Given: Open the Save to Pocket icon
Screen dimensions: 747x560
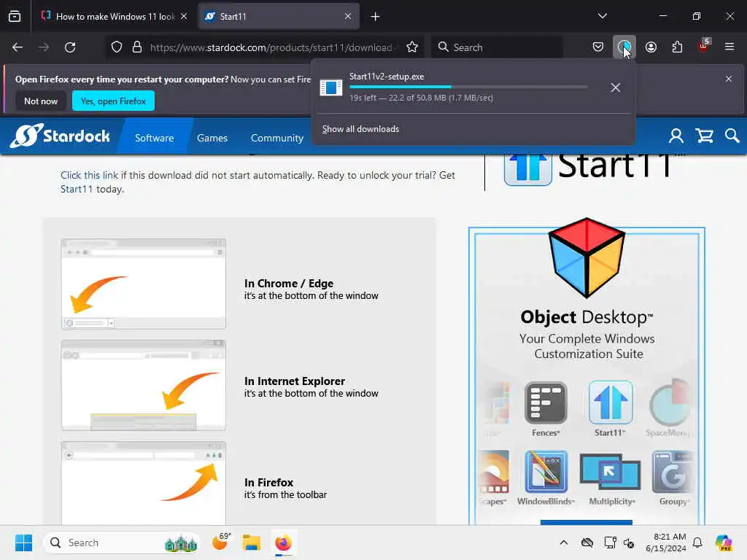Looking at the screenshot, I should click(x=598, y=47).
